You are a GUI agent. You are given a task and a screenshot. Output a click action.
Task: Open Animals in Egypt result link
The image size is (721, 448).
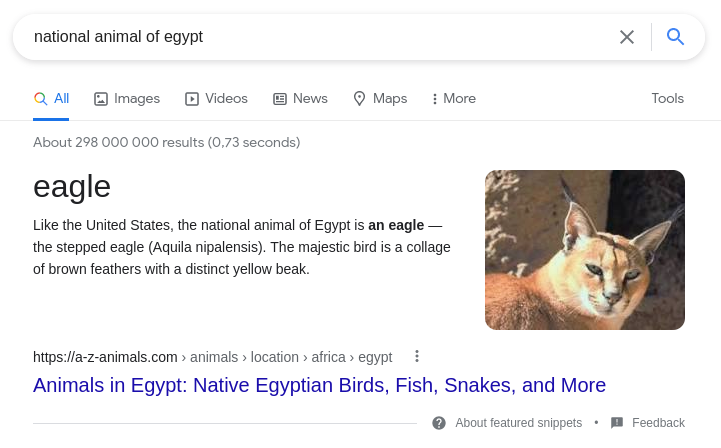(x=319, y=385)
